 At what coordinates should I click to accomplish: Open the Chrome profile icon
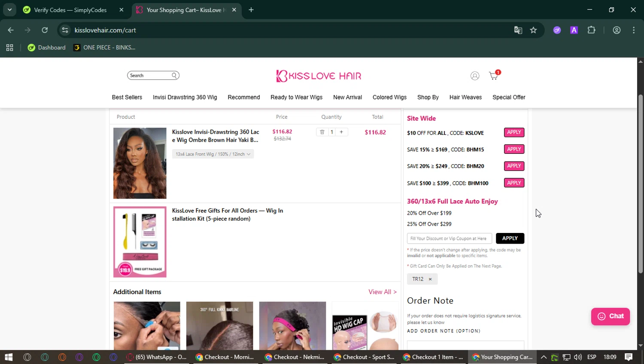tap(617, 30)
